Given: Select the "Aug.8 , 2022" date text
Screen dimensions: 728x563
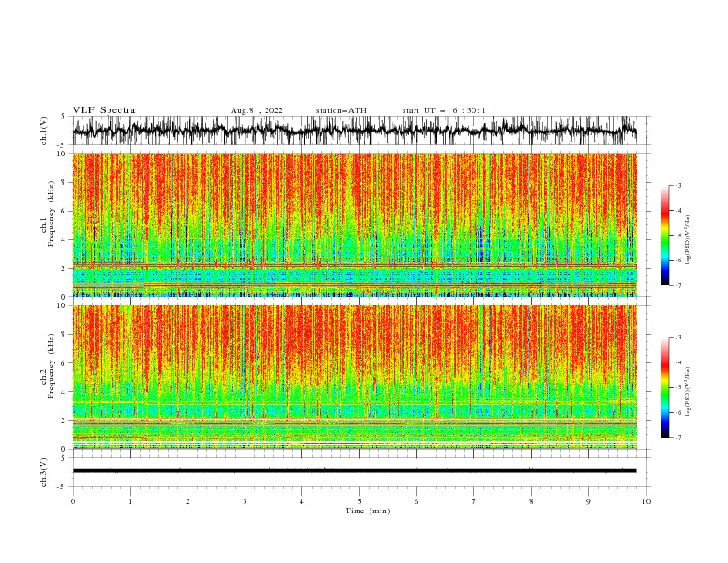Looking at the screenshot, I should (256, 110).
